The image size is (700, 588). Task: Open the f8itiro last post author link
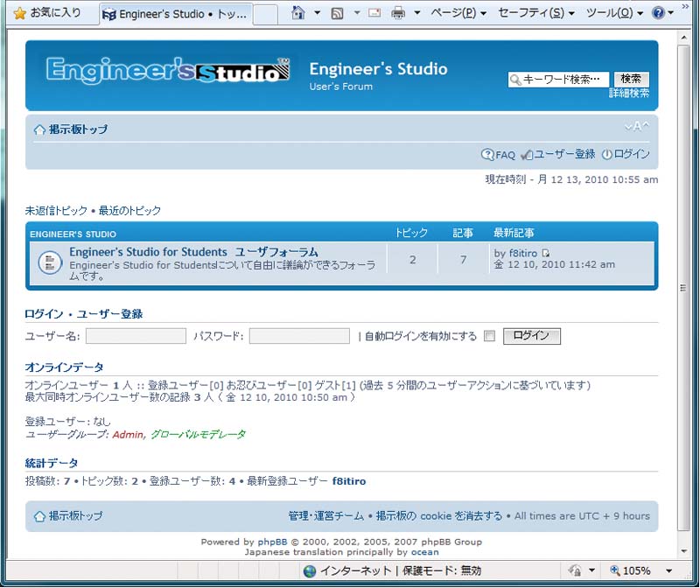pyautogui.click(x=523, y=254)
